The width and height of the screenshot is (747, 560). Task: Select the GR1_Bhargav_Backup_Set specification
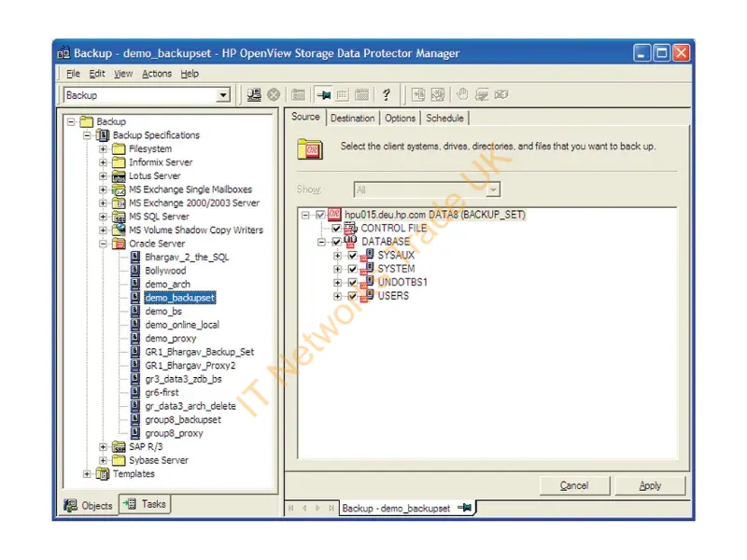(199, 352)
